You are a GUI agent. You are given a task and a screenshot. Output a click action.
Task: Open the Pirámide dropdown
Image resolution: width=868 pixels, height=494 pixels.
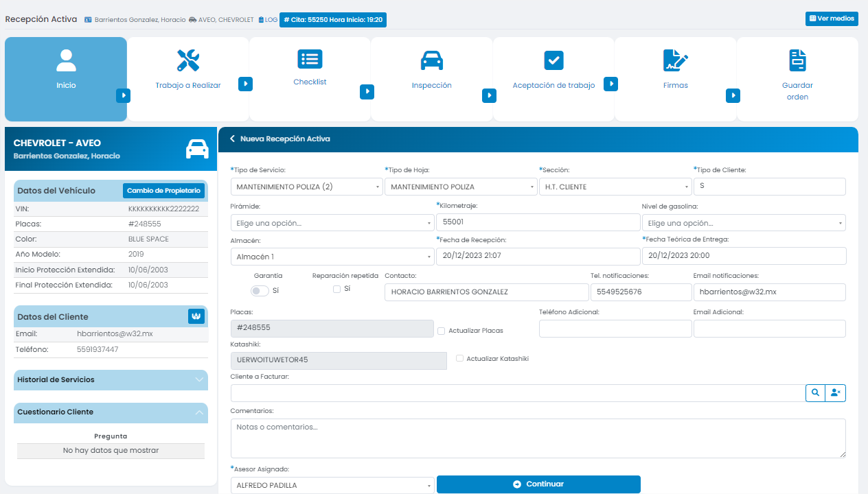332,223
